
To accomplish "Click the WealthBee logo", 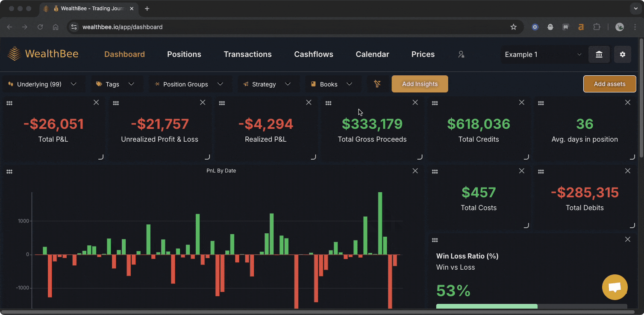I will [43, 54].
